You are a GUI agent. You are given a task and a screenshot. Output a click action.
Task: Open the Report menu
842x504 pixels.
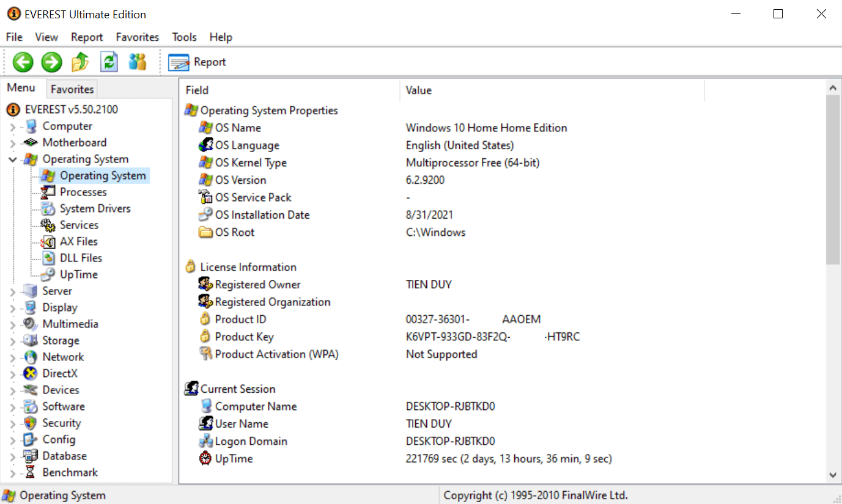click(87, 37)
